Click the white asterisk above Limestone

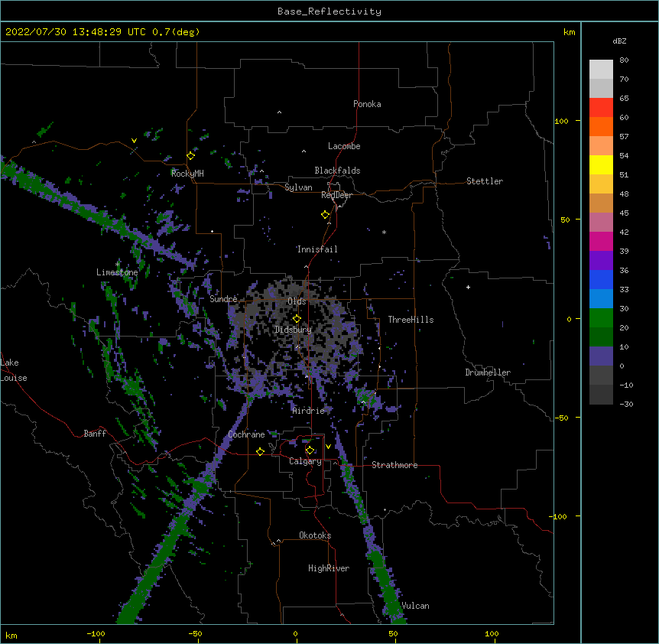pos(118,265)
